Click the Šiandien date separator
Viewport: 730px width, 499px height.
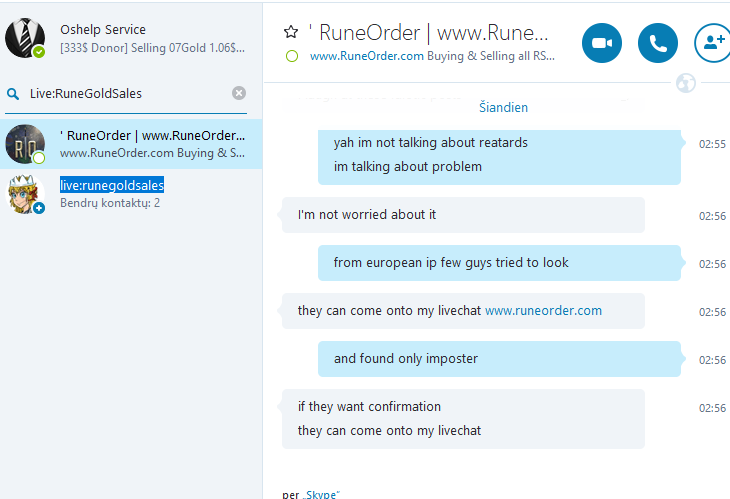[x=503, y=107]
